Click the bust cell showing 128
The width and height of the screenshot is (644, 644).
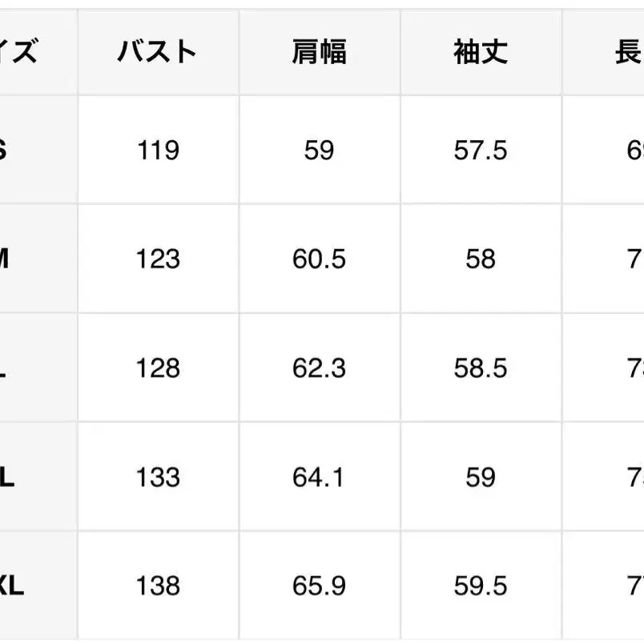point(158,368)
